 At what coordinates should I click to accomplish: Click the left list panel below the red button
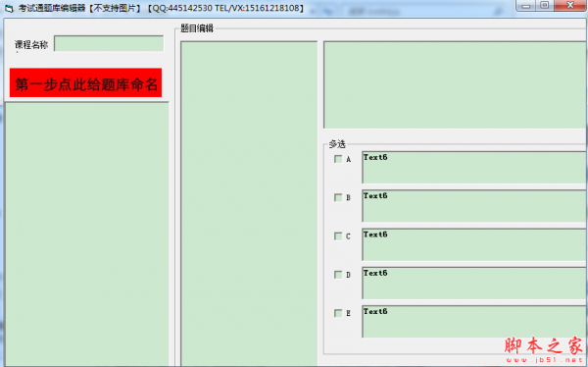coord(86,235)
